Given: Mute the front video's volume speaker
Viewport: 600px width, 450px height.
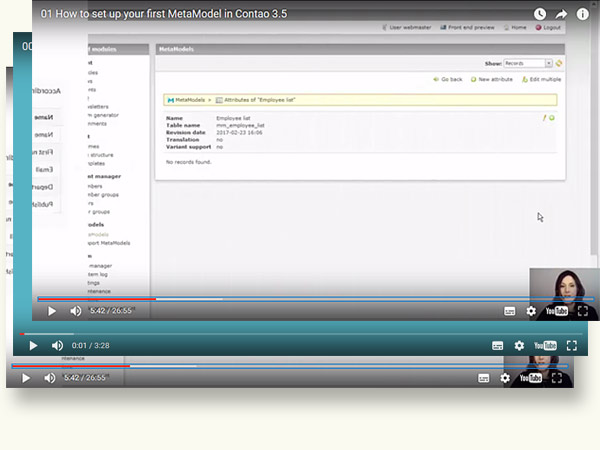Looking at the screenshot, I should [75, 311].
